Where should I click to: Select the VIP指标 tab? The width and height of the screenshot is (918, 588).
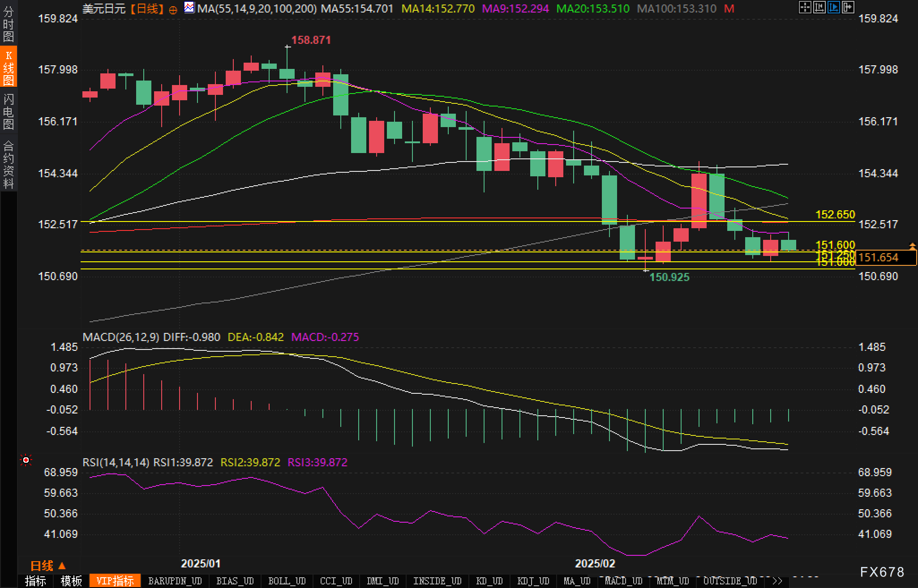coord(115,581)
